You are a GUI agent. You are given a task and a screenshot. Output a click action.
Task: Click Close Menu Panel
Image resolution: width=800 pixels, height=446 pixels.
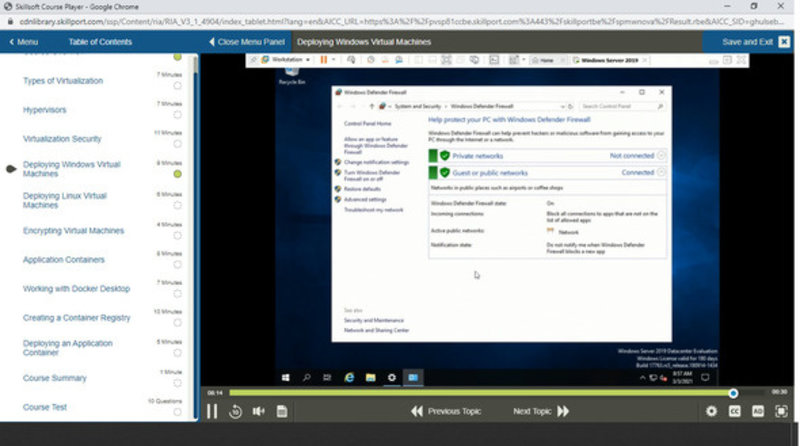(247, 42)
